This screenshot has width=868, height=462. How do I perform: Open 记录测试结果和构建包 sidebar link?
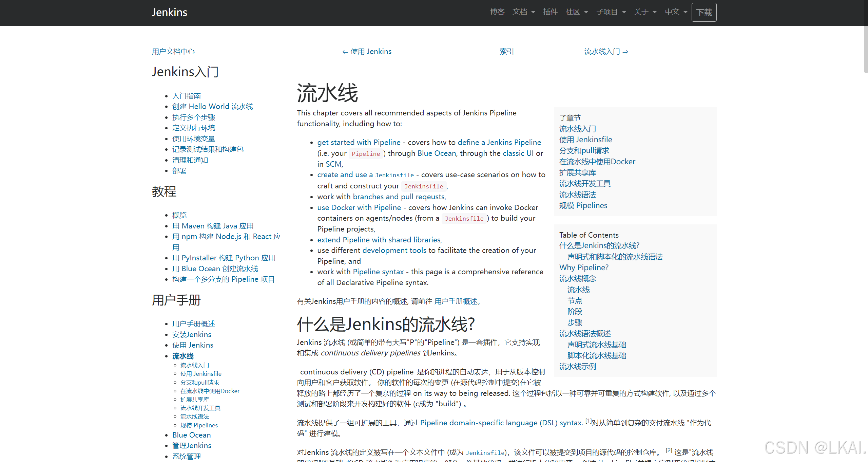(x=208, y=149)
